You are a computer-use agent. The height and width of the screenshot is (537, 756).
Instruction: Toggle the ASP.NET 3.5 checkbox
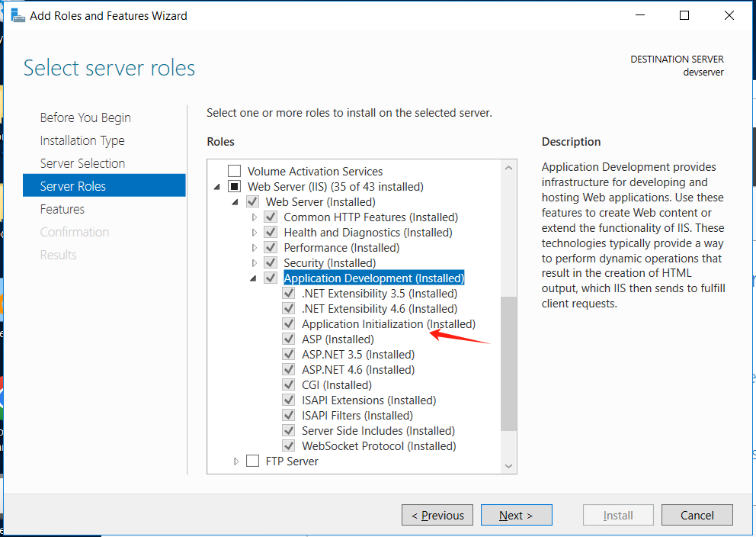[x=289, y=354]
